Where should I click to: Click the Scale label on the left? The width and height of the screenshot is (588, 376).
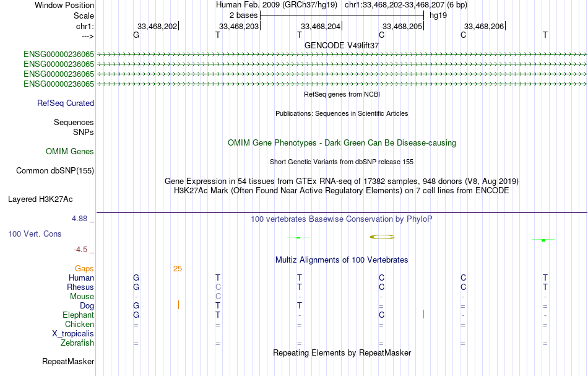[x=84, y=15]
